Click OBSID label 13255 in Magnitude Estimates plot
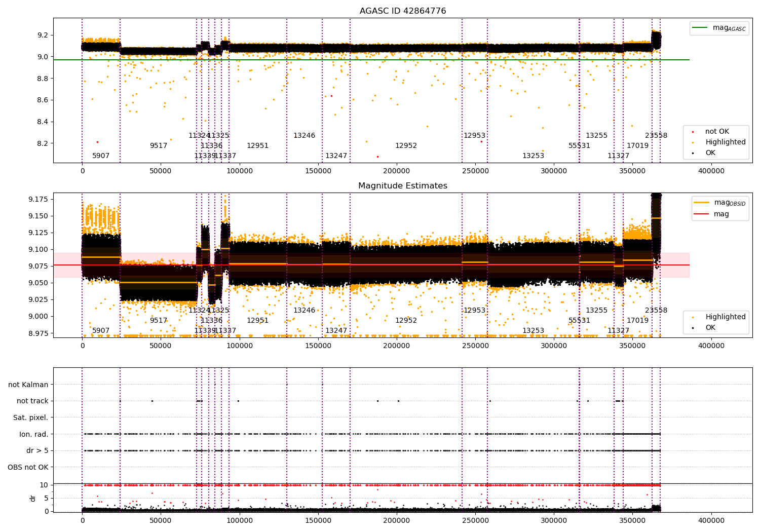This screenshot has width=760, height=532. pyautogui.click(x=597, y=310)
